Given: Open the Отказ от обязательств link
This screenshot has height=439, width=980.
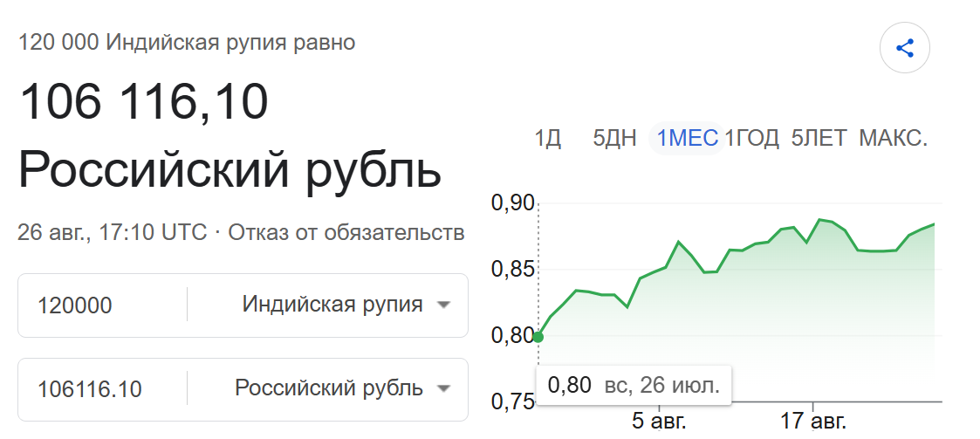Looking at the screenshot, I should pos(346,233).
